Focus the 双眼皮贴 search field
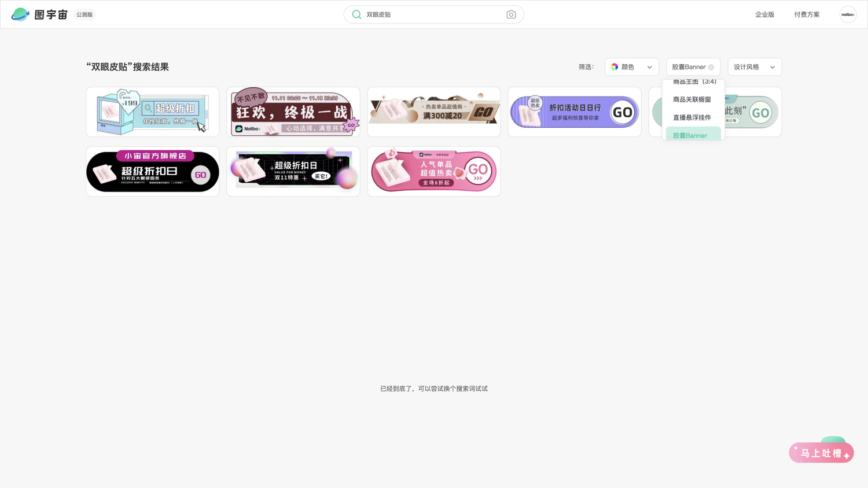This screenshot has height=488, width=868. [434, 14]
